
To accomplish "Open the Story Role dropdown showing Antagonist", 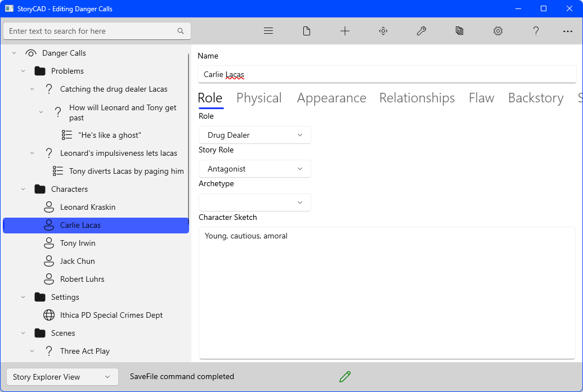I will pyautogui.click(x=254, y=169).
